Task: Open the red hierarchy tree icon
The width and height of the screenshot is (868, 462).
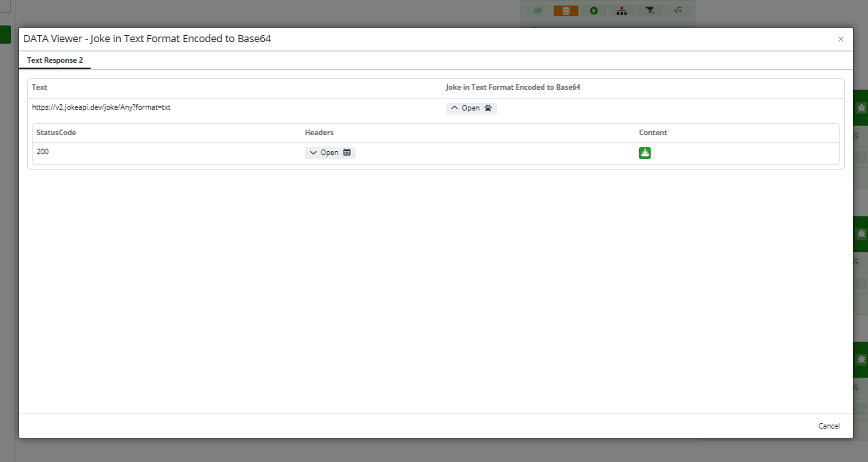Action: (621, 10)
